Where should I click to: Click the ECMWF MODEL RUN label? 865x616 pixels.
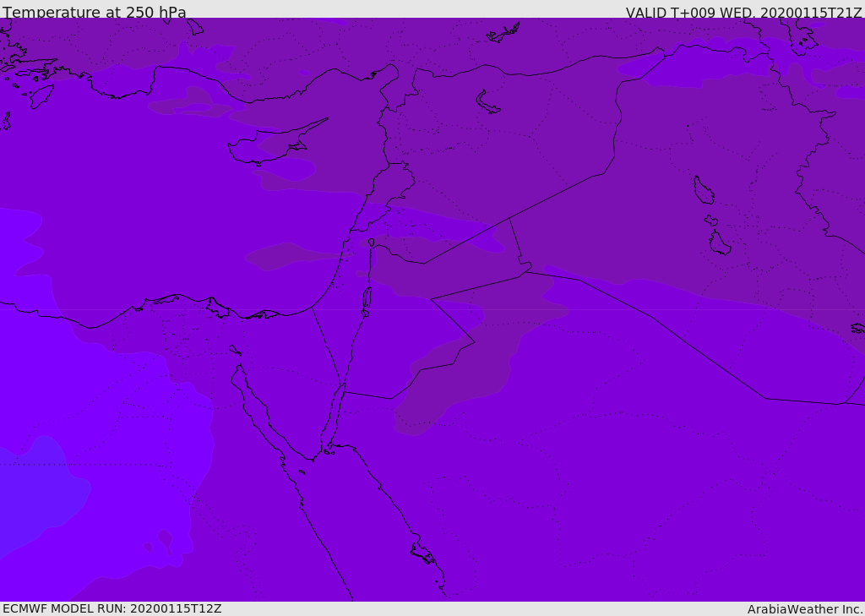112,608
